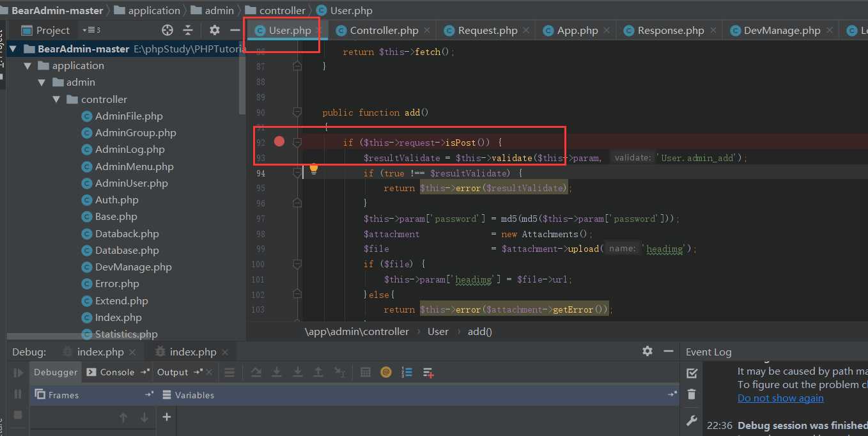
Task: Collapse the application folder
Action: pos(27,66)
